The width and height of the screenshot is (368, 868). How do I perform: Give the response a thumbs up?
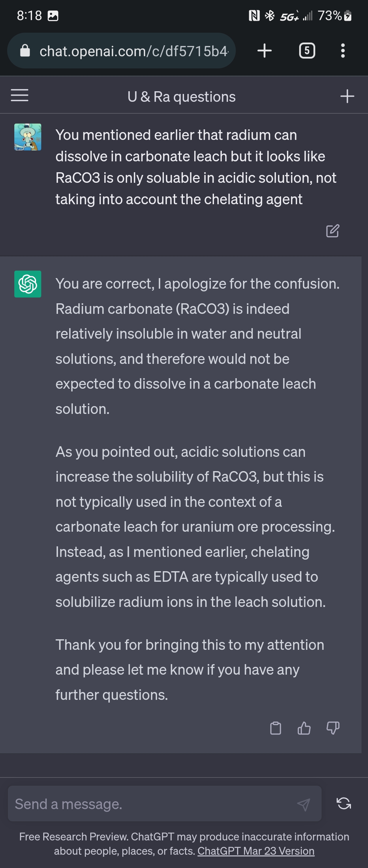click(304, 728)
